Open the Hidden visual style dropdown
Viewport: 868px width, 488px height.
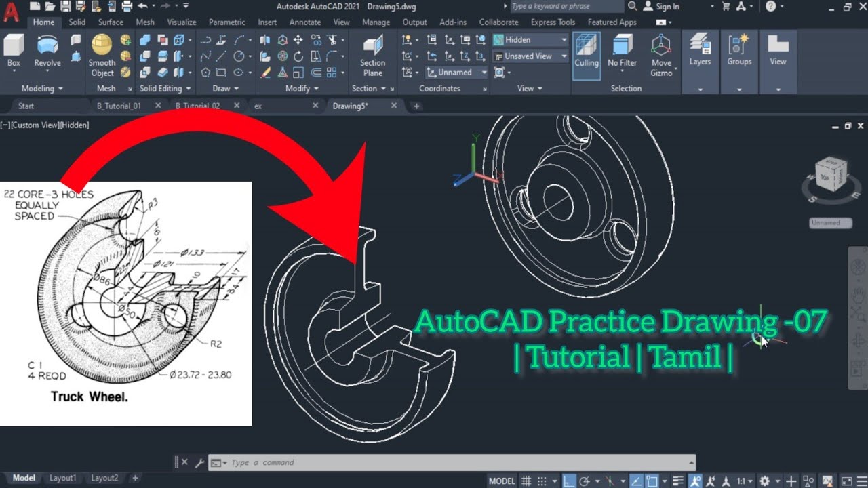point(530,40)
